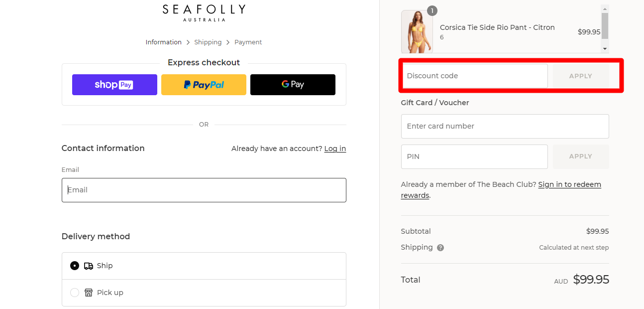Return to the Information checkout step
644x309 pixels.
(163, 42)
